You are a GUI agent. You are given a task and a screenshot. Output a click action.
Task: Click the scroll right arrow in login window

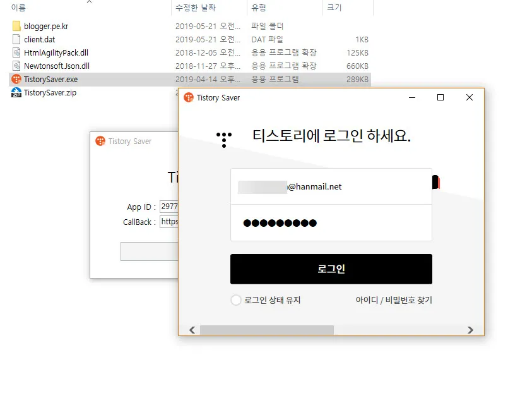(470, 330)
